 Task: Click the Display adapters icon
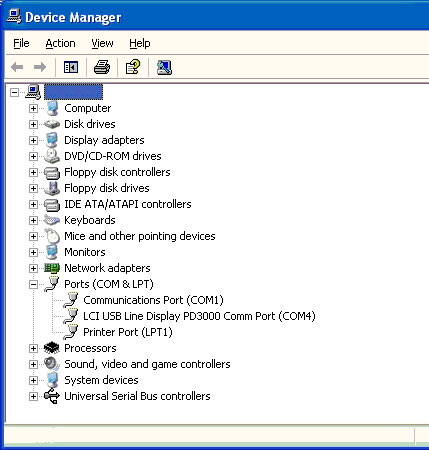[x=52, y=140]
